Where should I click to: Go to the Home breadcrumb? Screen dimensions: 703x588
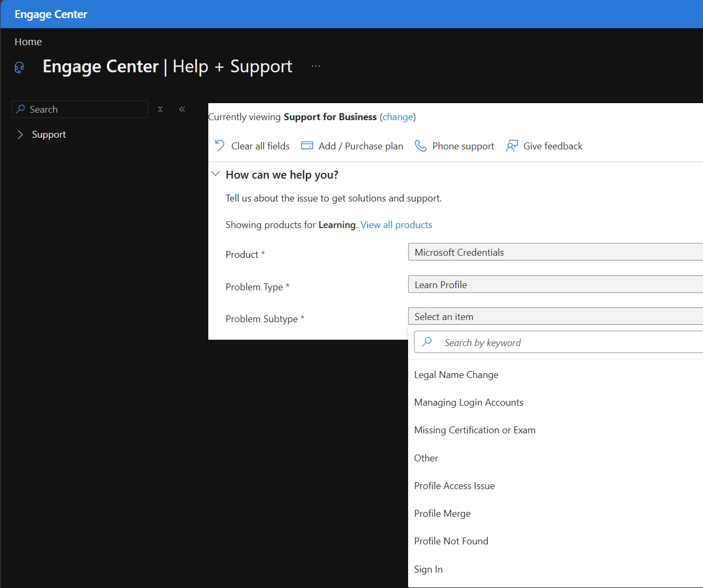pyautogui.click(x=28, y=42)
